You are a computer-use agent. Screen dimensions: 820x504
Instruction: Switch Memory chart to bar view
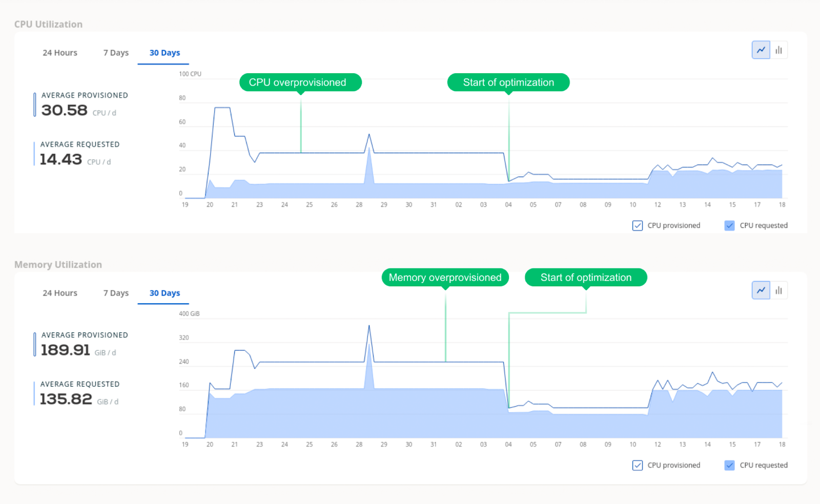[x=779, y=290]
